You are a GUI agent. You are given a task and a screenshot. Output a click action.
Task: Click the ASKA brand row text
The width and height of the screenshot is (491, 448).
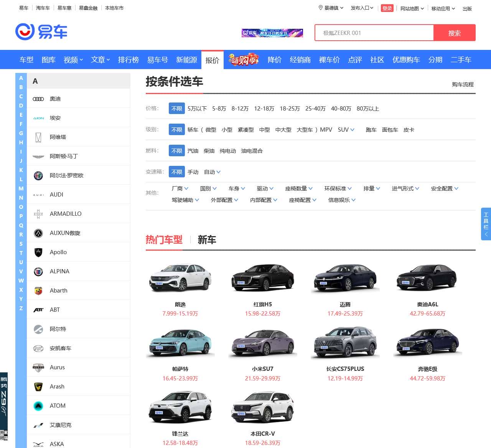pyautogui.click(x=57, y=444)
